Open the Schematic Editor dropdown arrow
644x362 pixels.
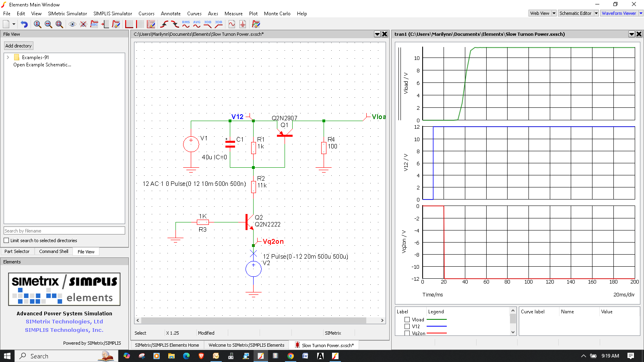coord(597,13)
